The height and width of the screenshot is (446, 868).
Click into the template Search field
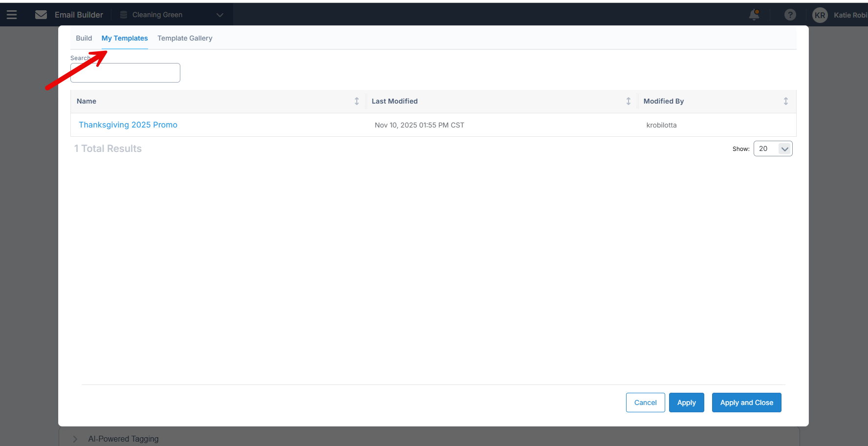(125, 73)
